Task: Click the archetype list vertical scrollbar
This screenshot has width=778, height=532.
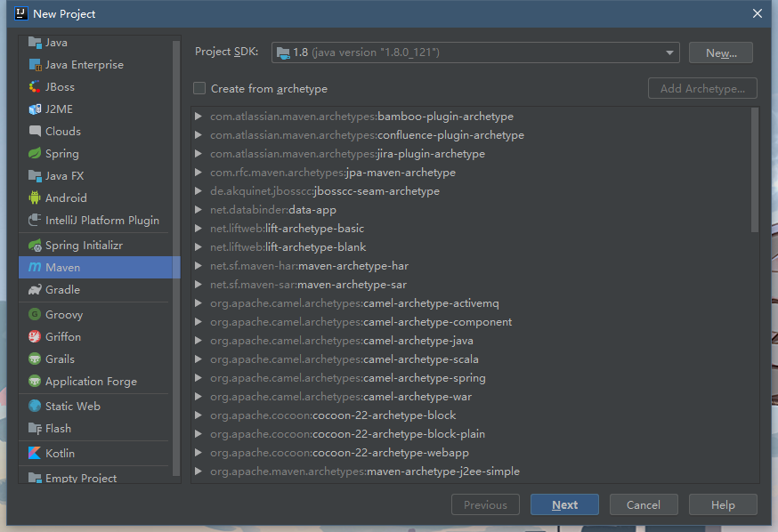Action: pos(755,169)
